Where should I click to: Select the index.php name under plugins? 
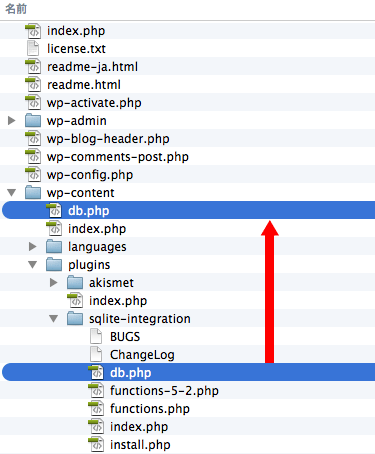point(118,301)
